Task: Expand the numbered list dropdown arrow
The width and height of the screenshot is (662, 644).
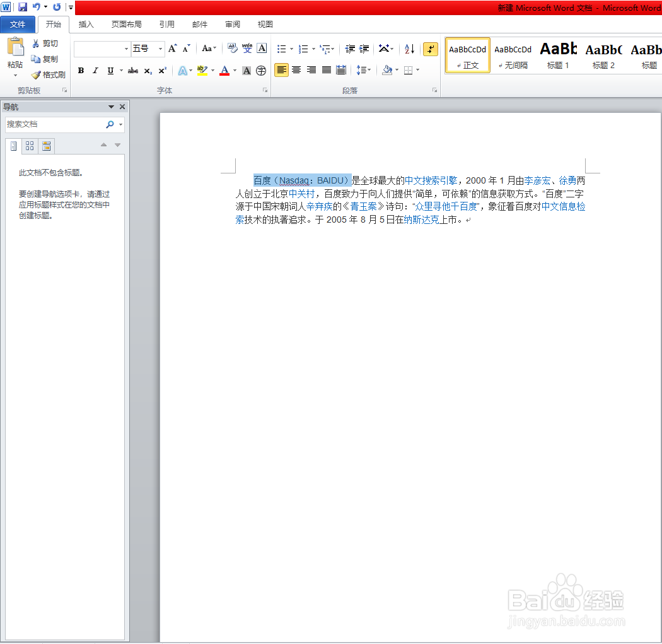Action: coord(313,49)
